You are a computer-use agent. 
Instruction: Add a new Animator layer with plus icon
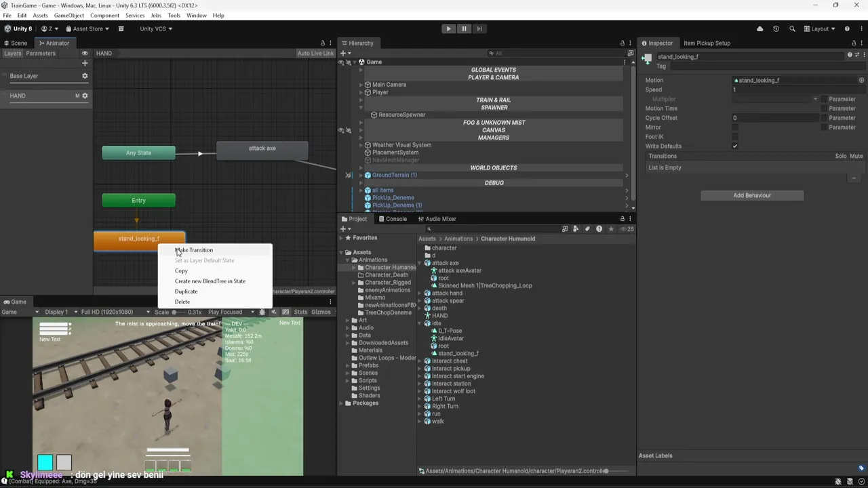(85, 63)
